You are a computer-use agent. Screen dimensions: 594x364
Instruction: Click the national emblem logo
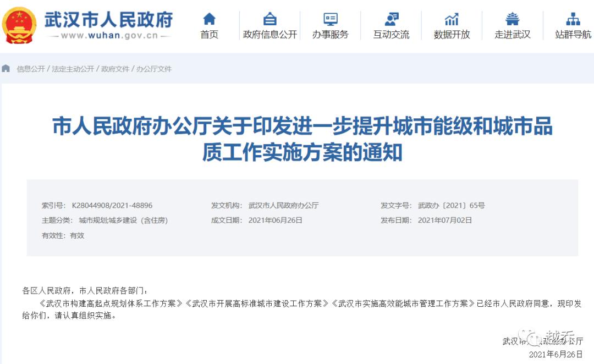(20, 24)
